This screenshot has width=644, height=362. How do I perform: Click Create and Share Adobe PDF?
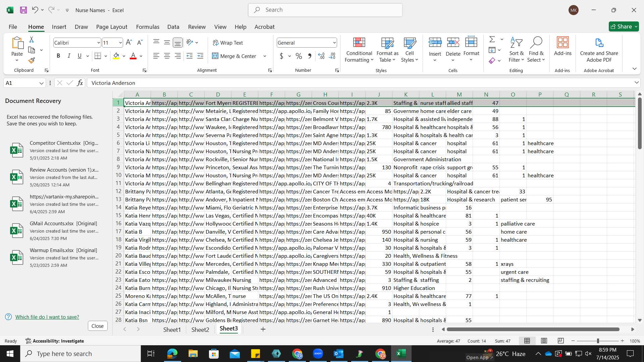[x=599, y=50]
